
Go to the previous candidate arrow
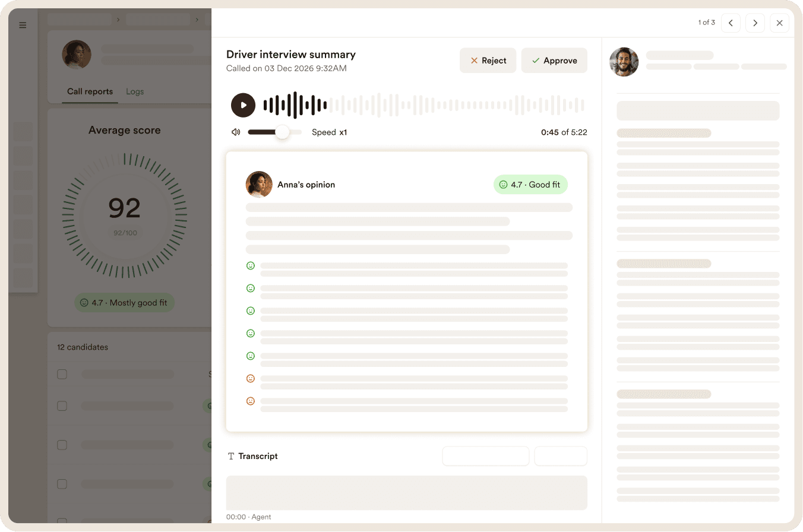[x=731, y=23]
